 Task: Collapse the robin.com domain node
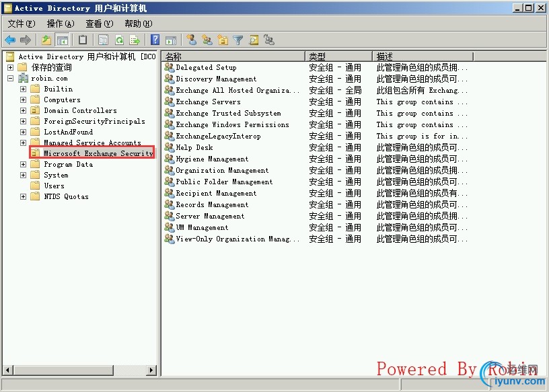(11, 78)
